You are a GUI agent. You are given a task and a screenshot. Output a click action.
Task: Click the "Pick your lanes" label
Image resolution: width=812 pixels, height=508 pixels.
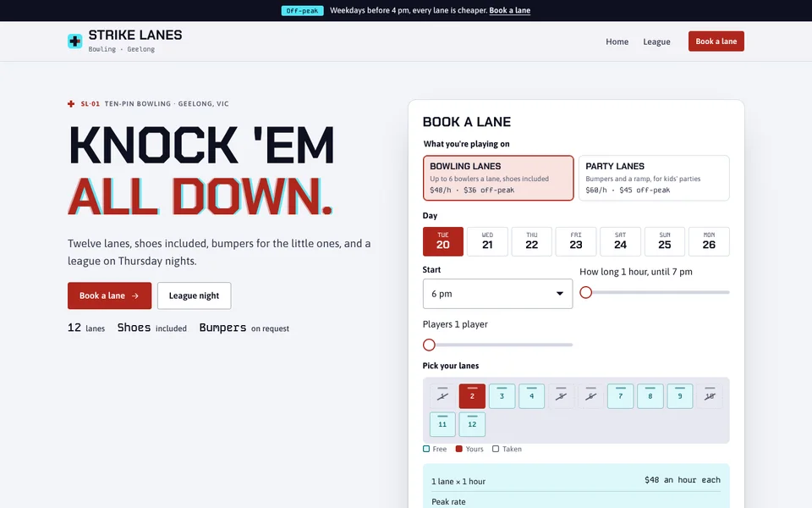pos(451,366)
